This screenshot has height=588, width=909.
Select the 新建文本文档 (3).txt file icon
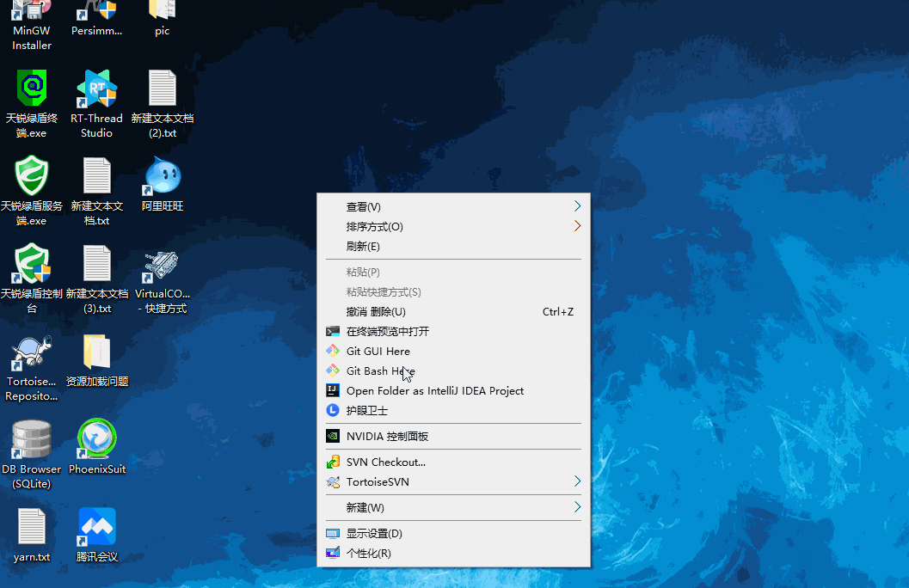point(97,279)
